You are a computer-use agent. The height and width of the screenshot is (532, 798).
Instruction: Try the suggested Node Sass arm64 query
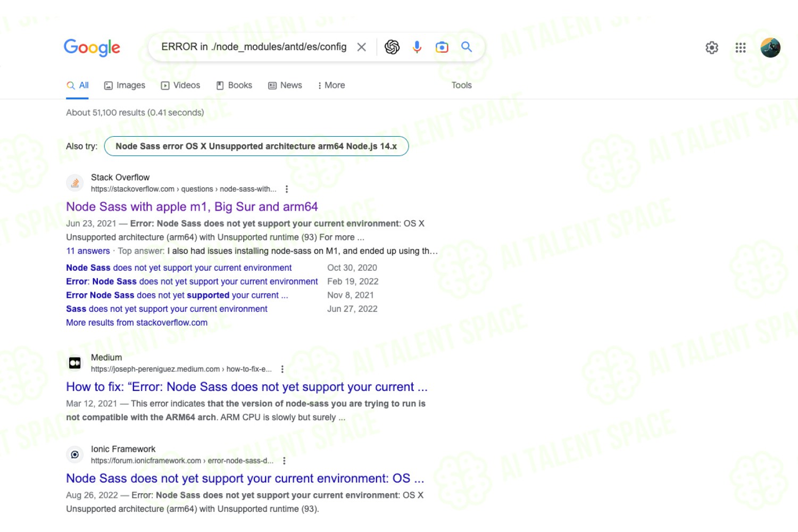pos(256,146)
